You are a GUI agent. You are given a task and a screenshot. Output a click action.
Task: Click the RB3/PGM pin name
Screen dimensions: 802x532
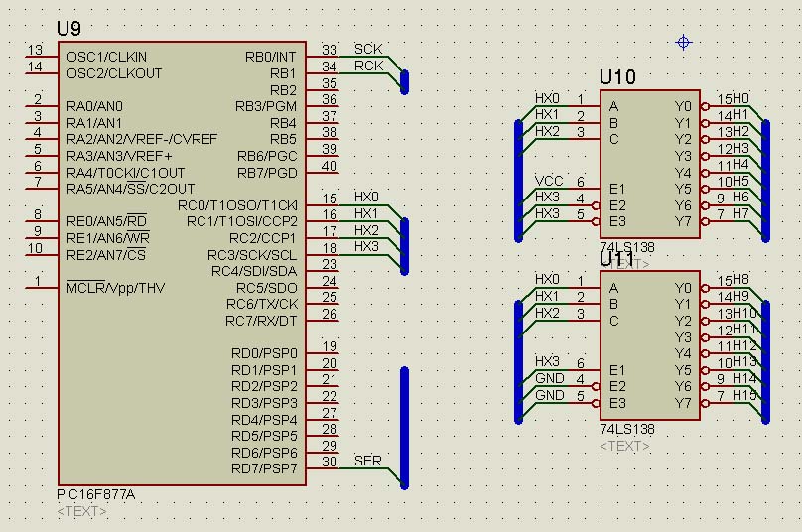(x=266, y=106)
